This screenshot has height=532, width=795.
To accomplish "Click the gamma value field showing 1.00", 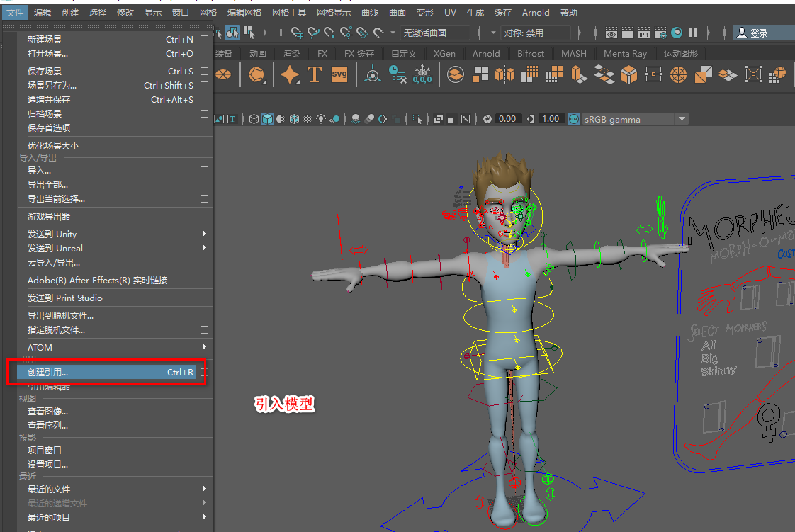I will pyautogui.click(x=551, y=119).
